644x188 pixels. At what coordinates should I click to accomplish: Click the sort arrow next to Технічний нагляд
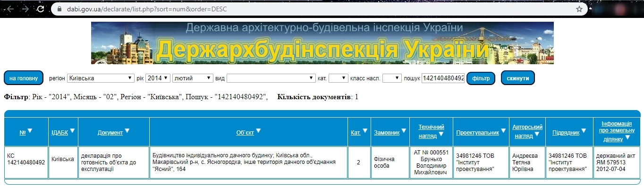(441, 135)
